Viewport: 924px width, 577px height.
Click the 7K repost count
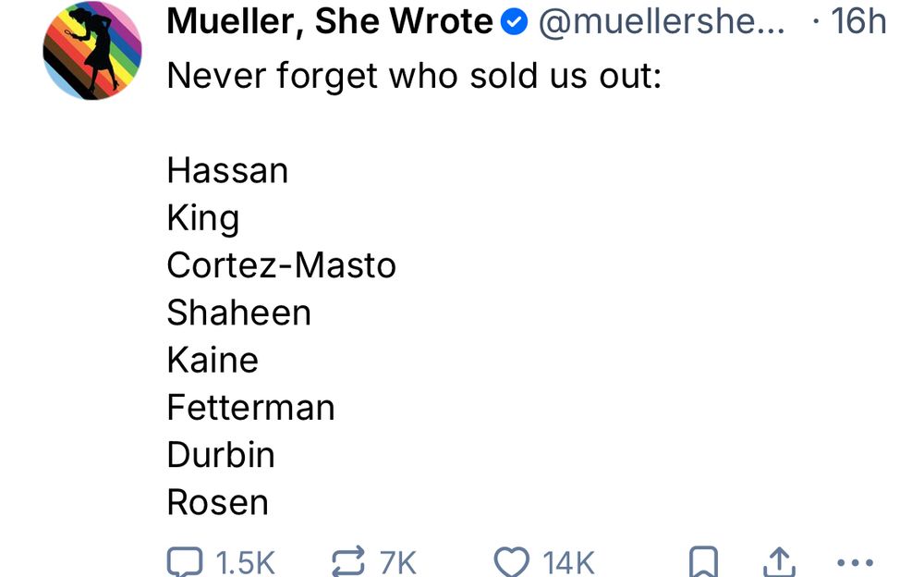398,561
